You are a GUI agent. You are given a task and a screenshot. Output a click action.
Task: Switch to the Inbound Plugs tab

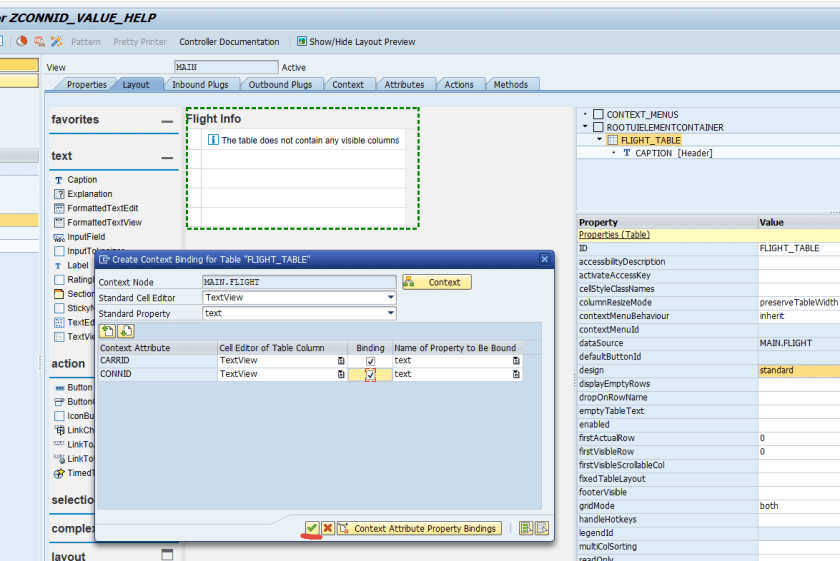tap(200, 85)
